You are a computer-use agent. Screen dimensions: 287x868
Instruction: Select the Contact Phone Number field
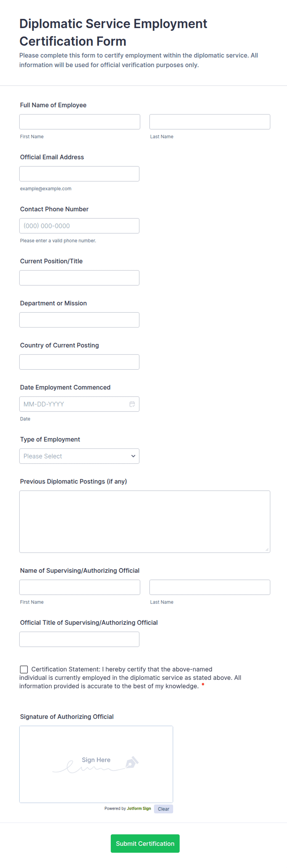tap(79, 226)
